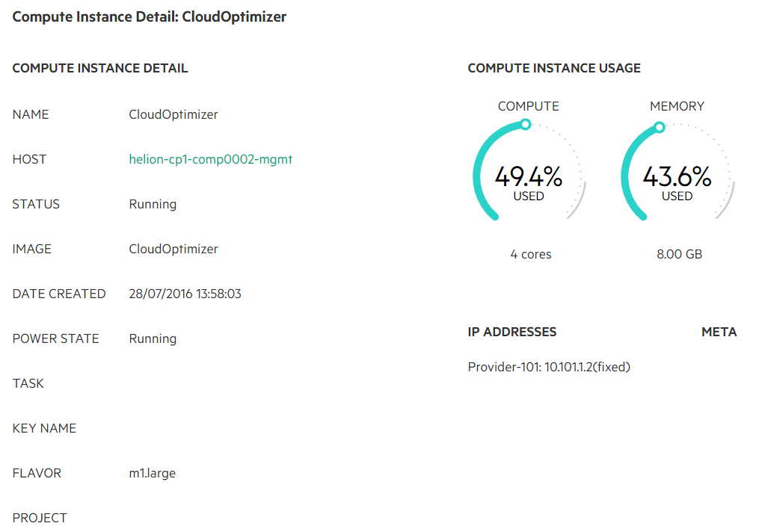
Task: Click the IP ADDRESSES heading
Action: [512, 332]
